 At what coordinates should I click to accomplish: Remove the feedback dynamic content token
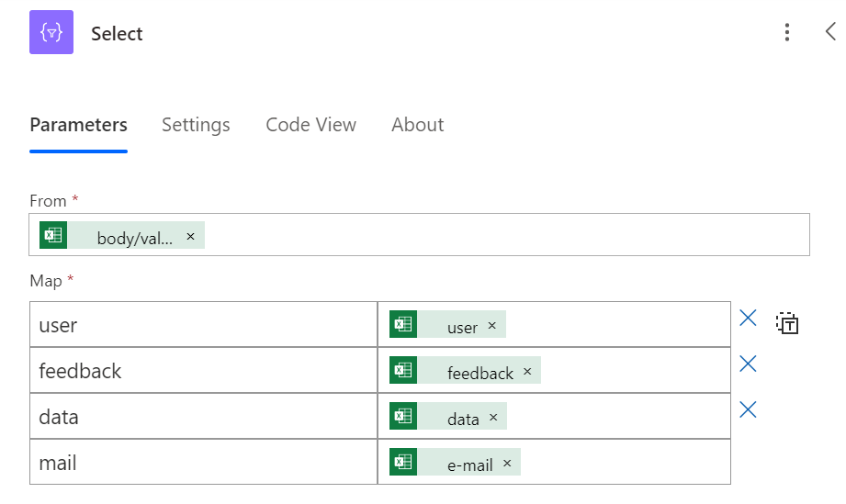[527, 372]
